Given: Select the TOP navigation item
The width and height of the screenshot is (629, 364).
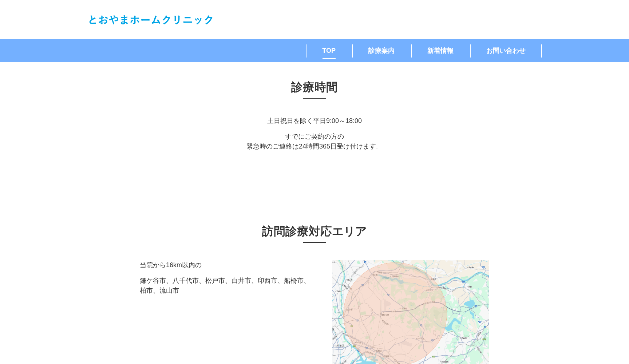Looking at the screenshot, I should pos(329,51).
